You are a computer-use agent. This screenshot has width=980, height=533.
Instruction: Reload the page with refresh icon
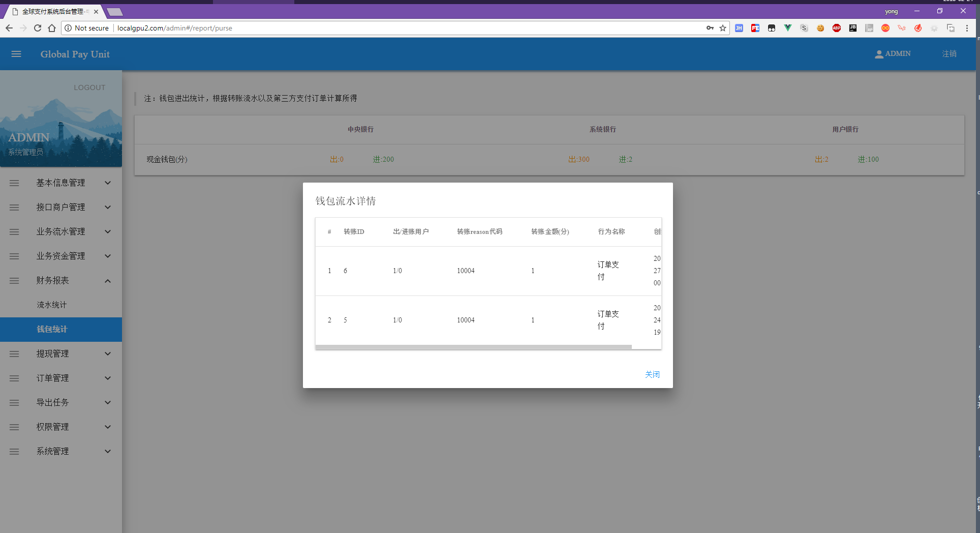pos(38,28)
